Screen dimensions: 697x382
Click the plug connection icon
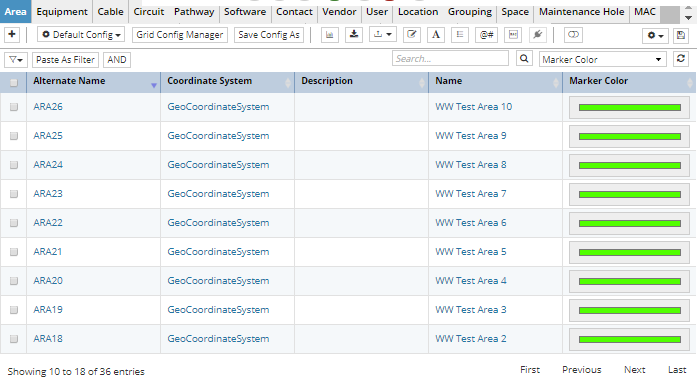pos(537,34)
